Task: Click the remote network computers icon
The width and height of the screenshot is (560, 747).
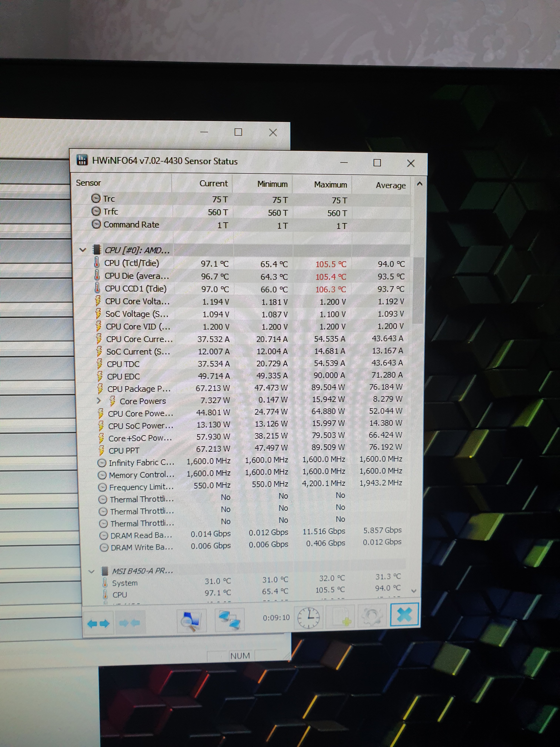Action: pyautogui.click(x=230, y=620)
